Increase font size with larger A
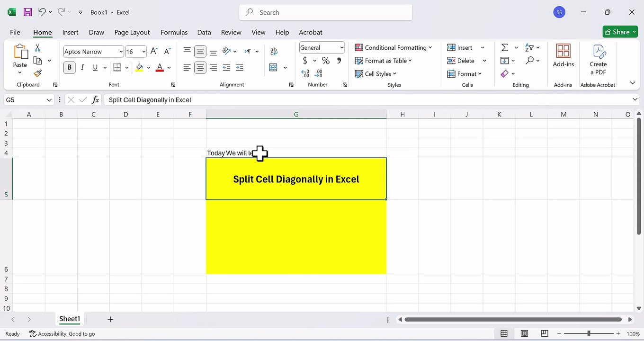The height and width of the screenshot is (341, 644). tap(154, 52)
